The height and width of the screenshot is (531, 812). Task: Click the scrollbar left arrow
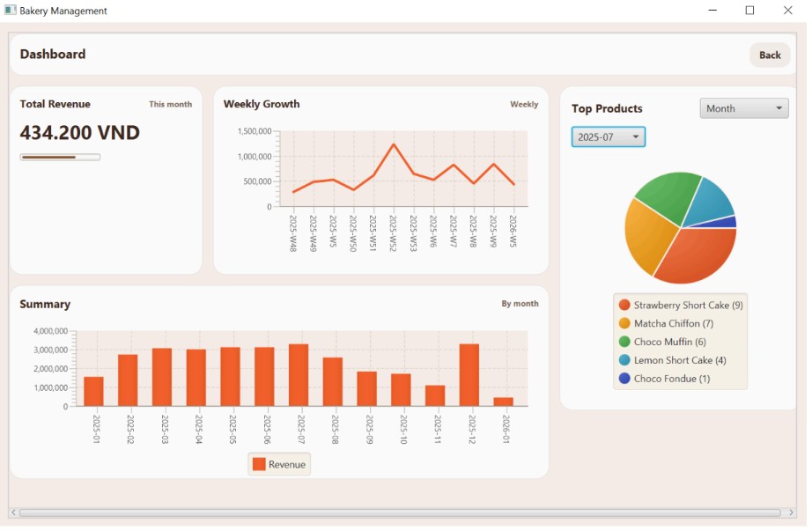pos(13,513)
